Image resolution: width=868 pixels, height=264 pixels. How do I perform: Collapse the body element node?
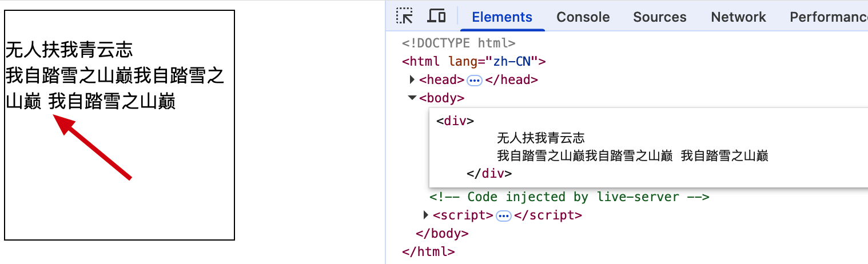point(412,98)
